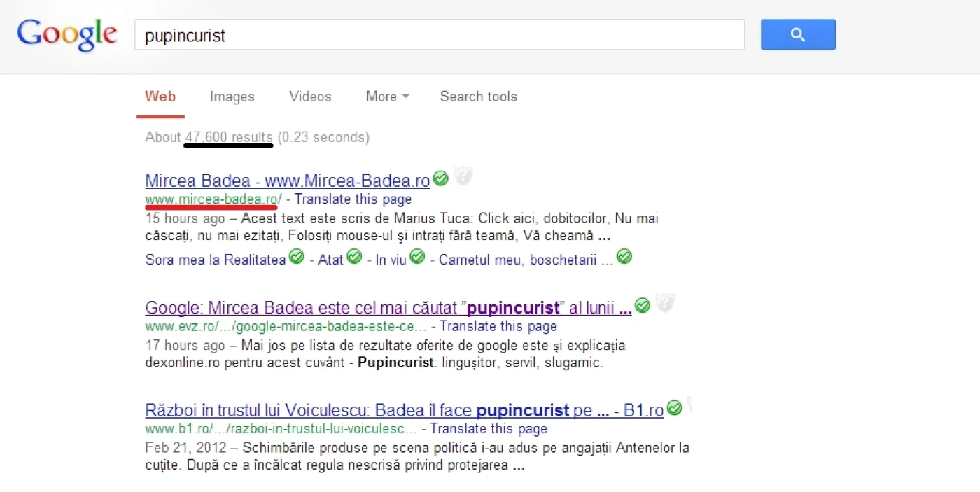The height and width of the screenshot is (492, 980).
Task: Click green checkmark after Atat sitelink
Action: pos(354,257)
